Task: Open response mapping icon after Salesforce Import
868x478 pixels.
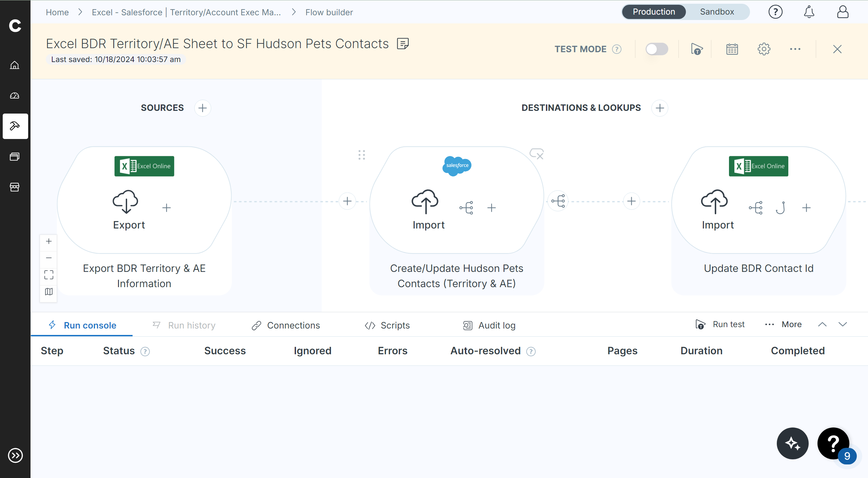Action: pos(558,201)
